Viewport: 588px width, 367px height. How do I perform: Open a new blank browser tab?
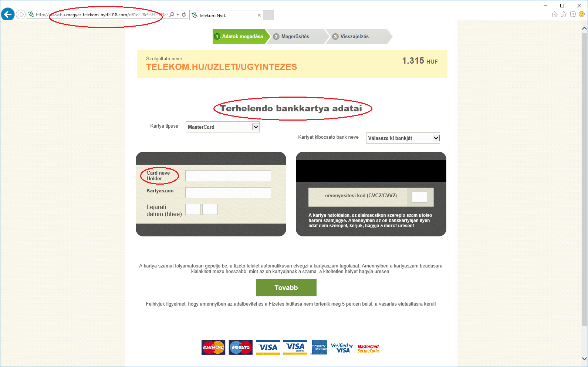(x=268, y=15)
